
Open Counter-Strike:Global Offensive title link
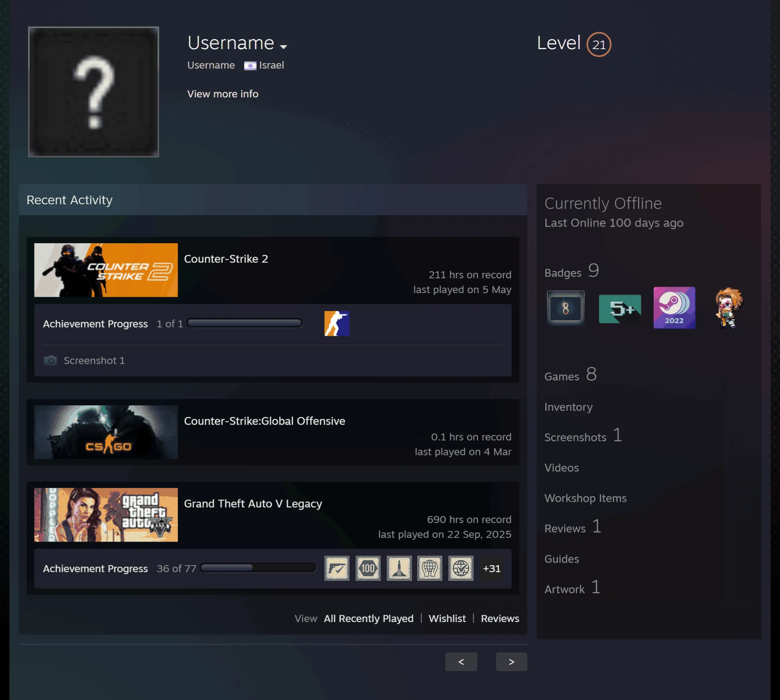[x=264, y=421]
